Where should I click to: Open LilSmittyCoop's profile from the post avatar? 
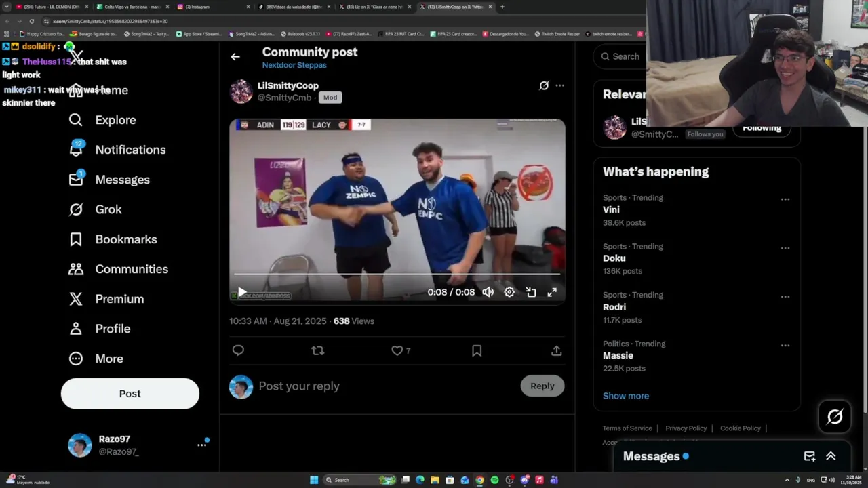241,91
